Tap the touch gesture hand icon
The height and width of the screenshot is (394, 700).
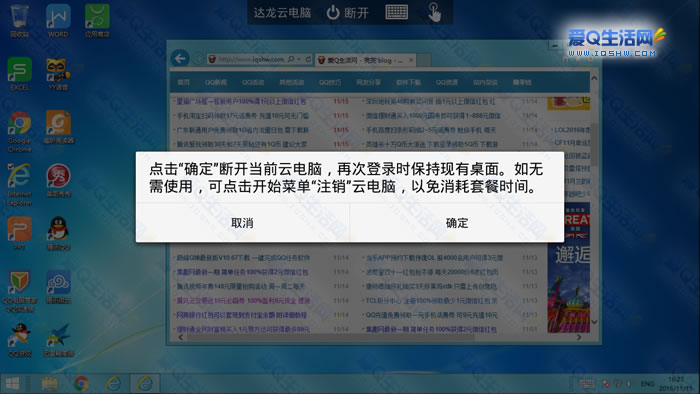(434, 12)
